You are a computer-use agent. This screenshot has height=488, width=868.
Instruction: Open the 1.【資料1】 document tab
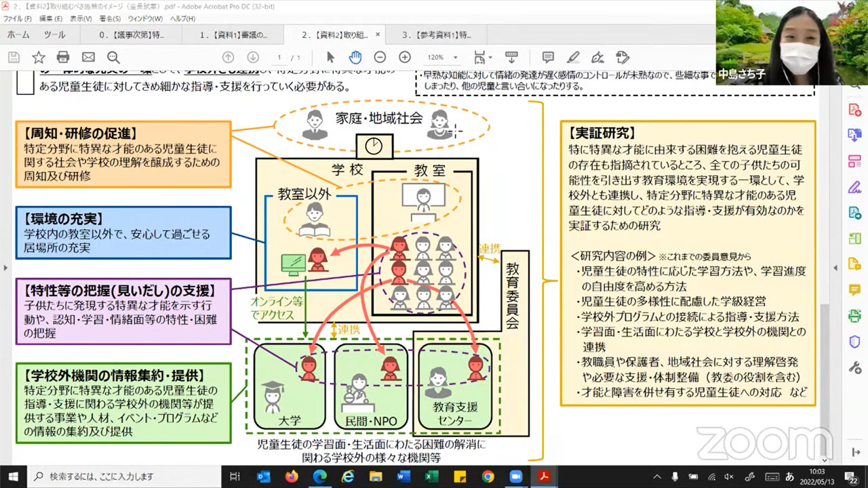click(233, 35)
